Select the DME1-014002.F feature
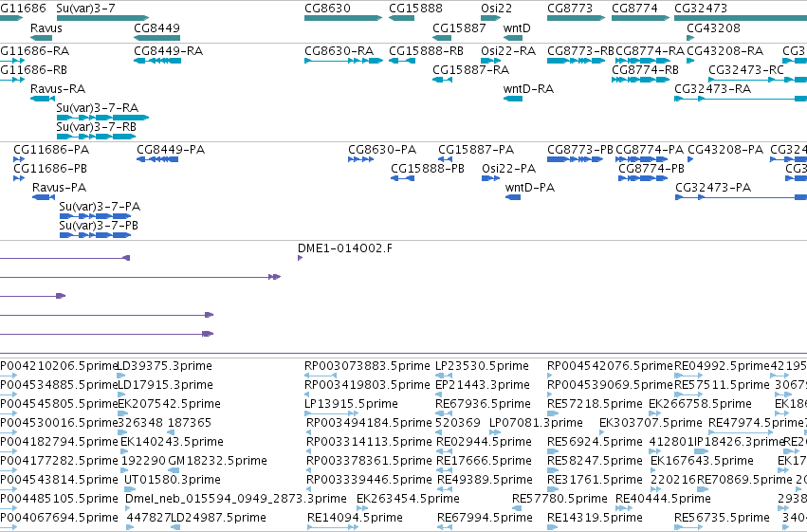 (300, 258)
